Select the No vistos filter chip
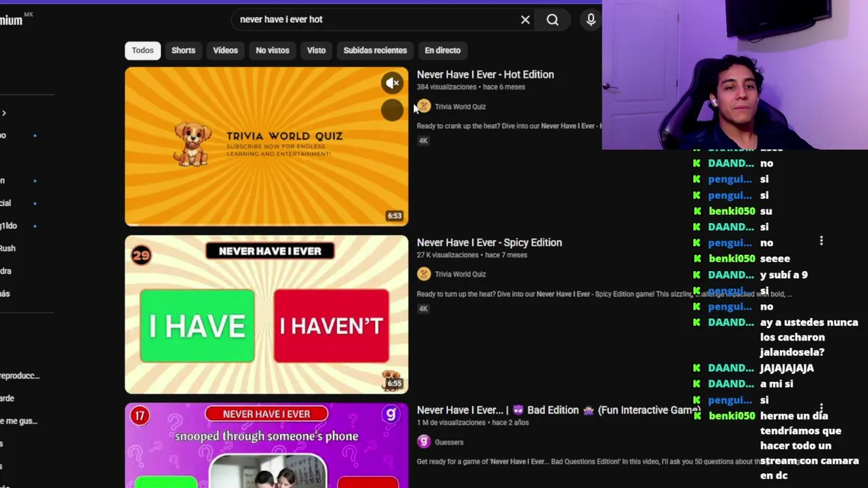The height and width of the screenshot is (488, 868). 272,50
